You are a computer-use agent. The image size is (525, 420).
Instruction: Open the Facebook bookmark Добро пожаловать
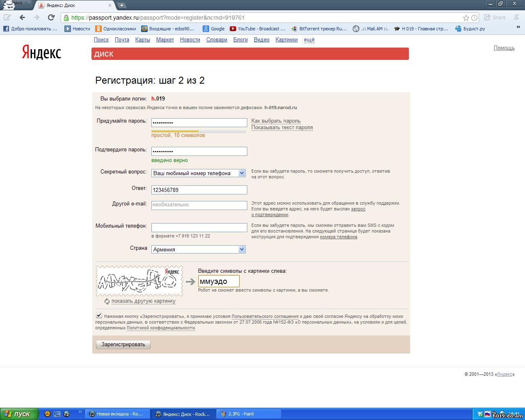30,29
